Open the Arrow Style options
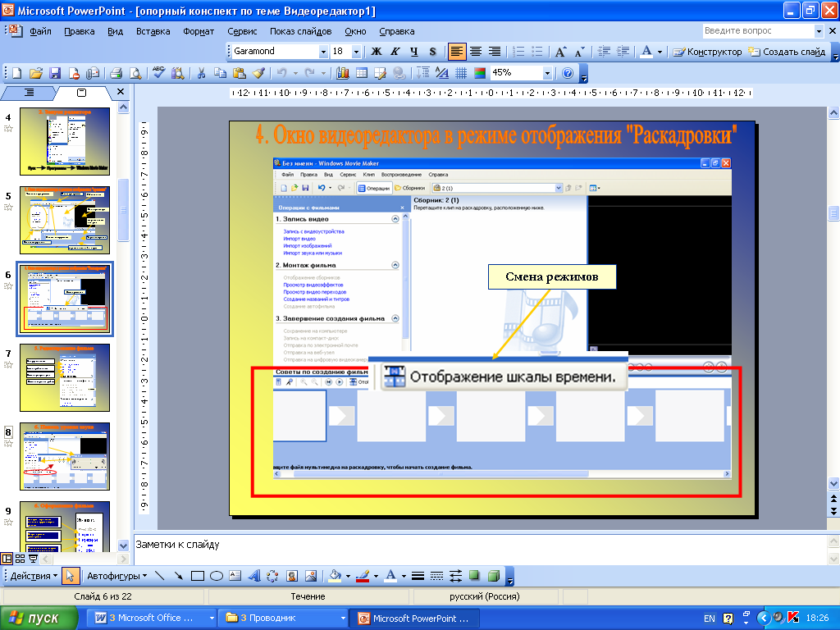The image size is (840, 630). pos(456,576)
